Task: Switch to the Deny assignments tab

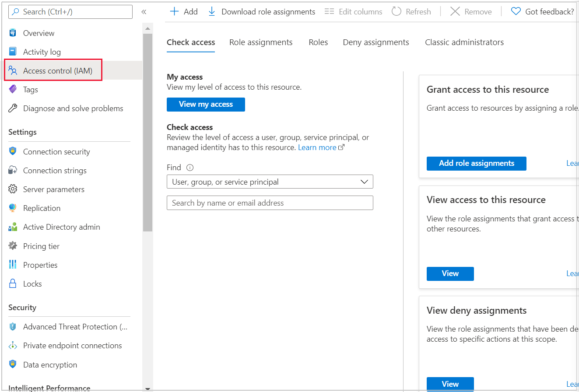Action: coord(376,42)
